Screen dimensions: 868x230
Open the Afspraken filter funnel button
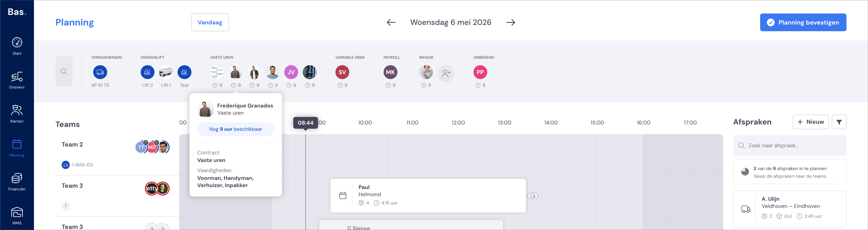(839, 122)
